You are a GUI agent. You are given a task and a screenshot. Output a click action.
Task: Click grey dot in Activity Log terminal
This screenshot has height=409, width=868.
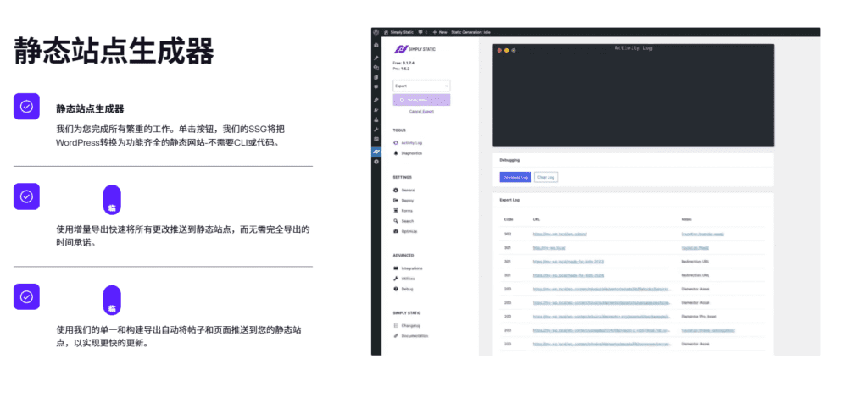click(x=514, y=50)
